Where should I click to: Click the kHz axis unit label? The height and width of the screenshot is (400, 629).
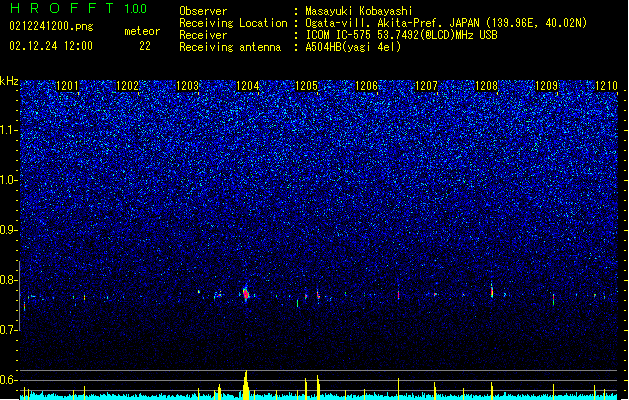(x=9, y=81)
